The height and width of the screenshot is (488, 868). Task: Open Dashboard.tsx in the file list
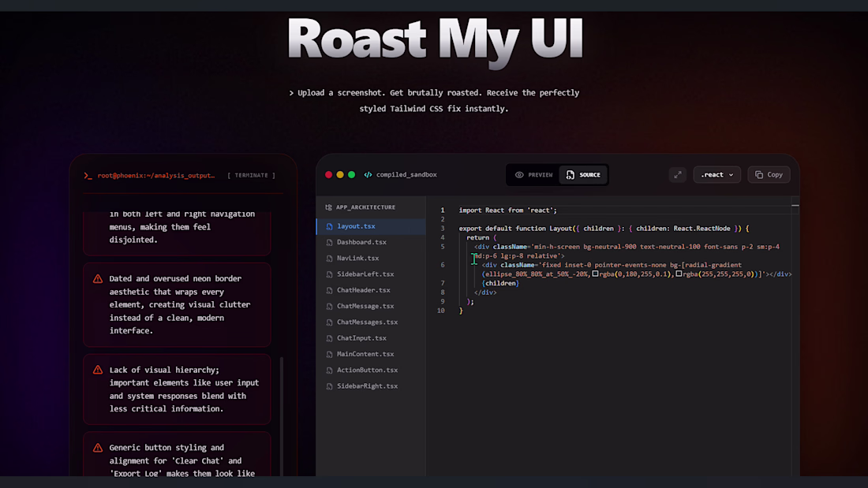(x=371, y=242)
